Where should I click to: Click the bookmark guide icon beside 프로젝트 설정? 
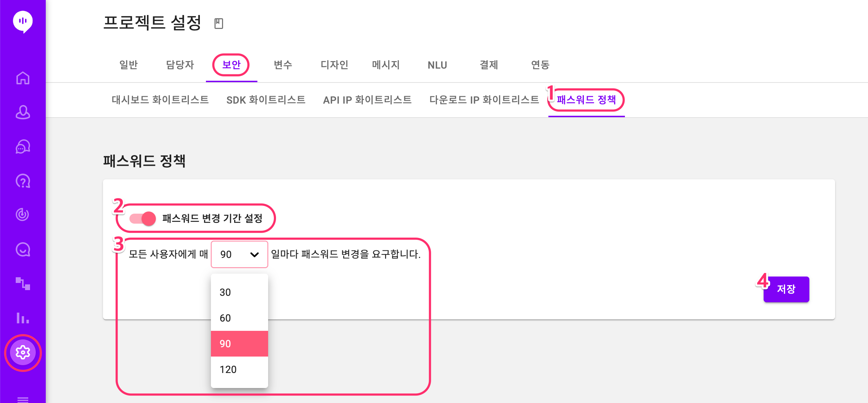tap(219, 24)
